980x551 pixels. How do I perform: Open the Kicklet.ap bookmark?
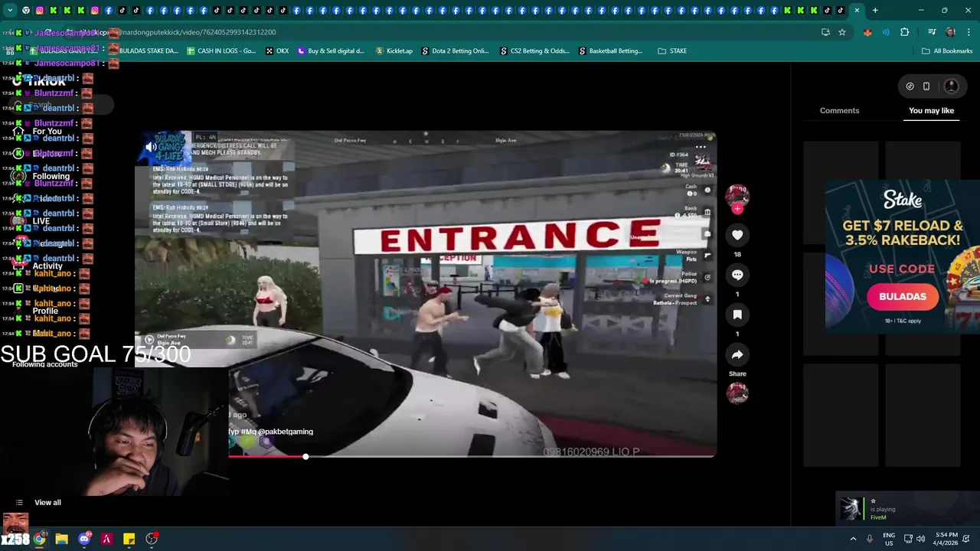point(394,51)
